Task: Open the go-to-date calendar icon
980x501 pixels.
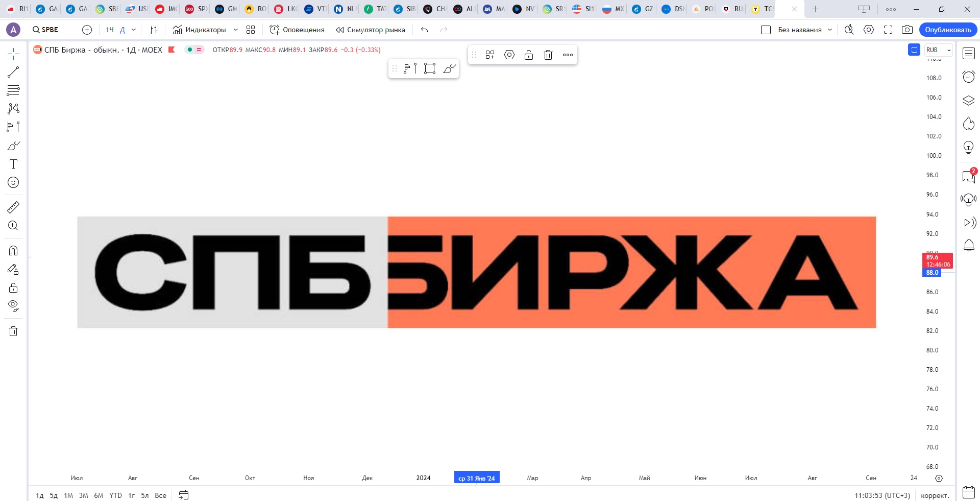Action: (184, 495)
